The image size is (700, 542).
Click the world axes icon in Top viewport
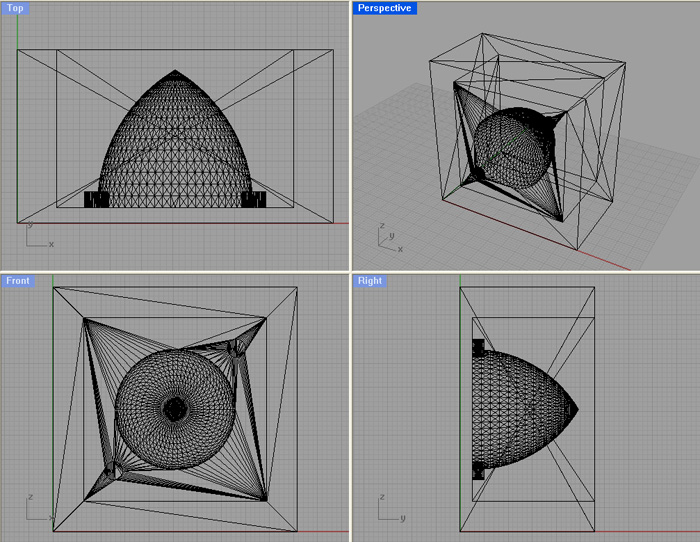click(x=37, y=236)
